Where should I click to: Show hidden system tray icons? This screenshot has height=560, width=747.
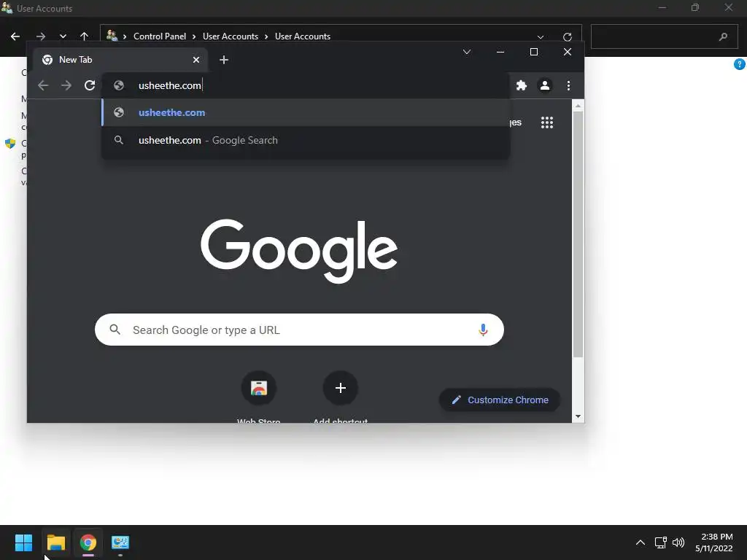(640, 542)
